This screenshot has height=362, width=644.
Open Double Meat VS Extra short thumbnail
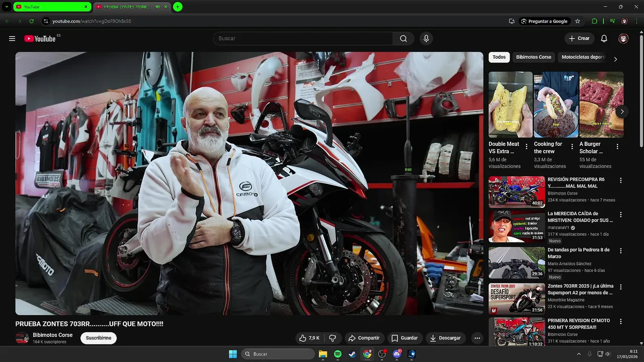[x=511, y=105]
